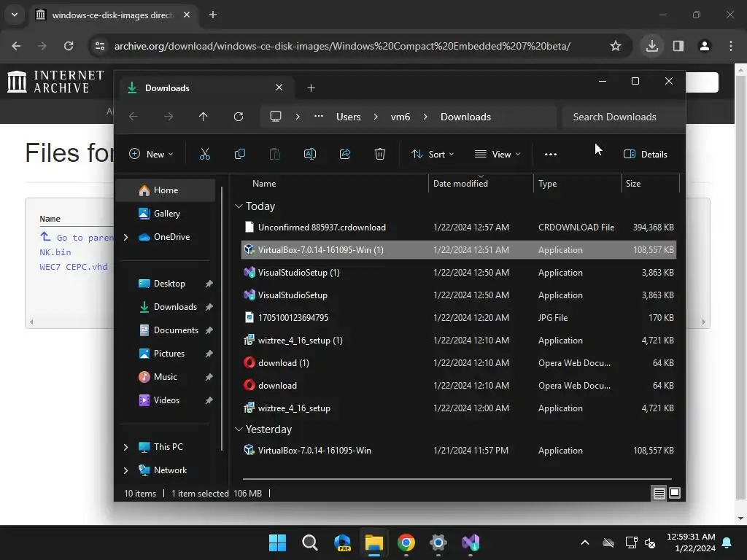Open Chrome profile avatar icon

pyautogui.click(x=705, y=46)
